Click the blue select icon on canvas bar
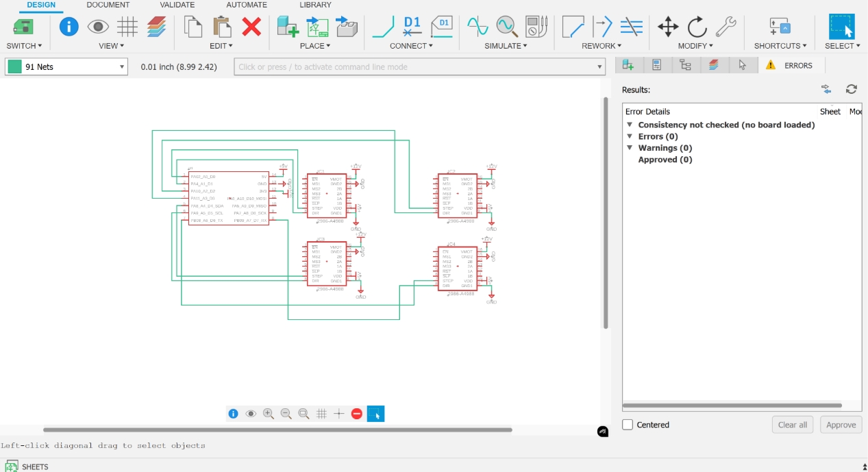 tap(375, 414)
